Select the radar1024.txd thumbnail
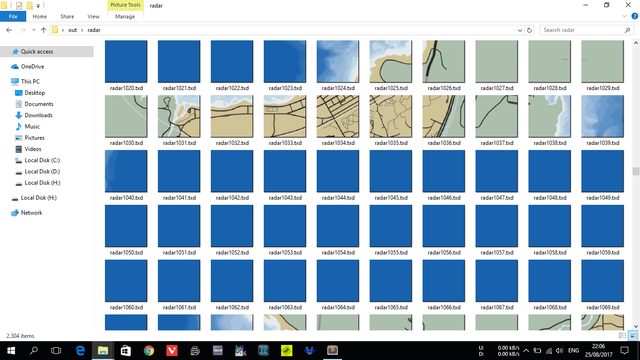Viewport: 640px width, 360px height. click(338, 62)
